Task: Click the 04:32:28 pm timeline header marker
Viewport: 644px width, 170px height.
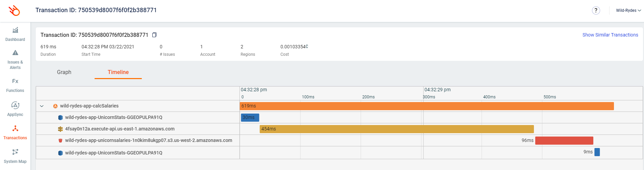Action: click(x=254, y=90)
